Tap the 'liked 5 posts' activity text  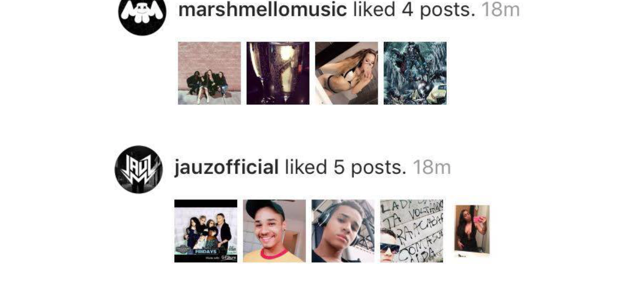pos(346,167)
